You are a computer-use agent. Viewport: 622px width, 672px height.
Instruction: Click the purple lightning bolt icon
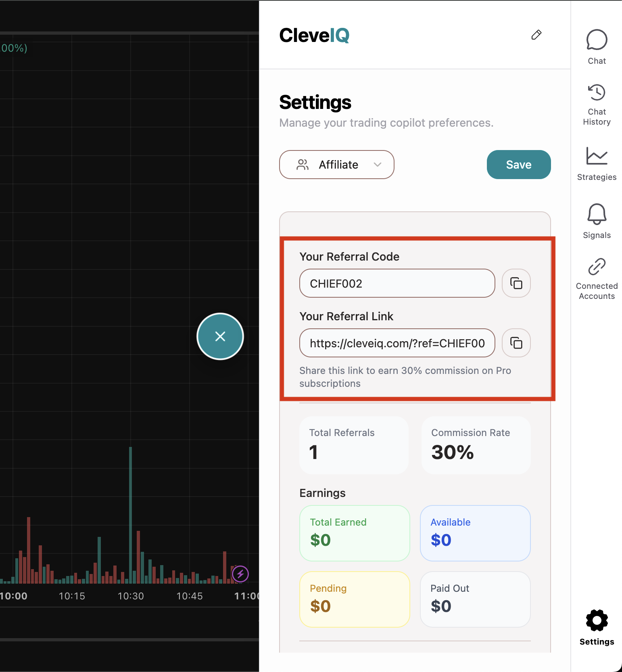point(240,574)
